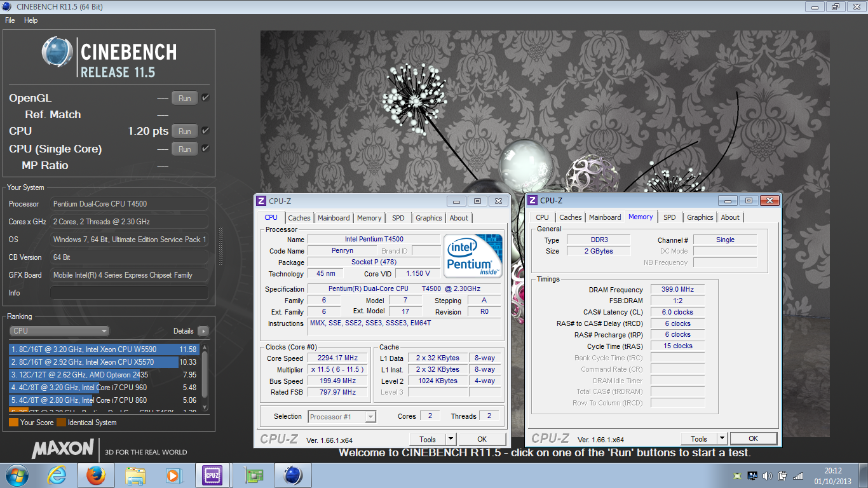Open Windows Explorer folder taskbar icon

[135, 475]
